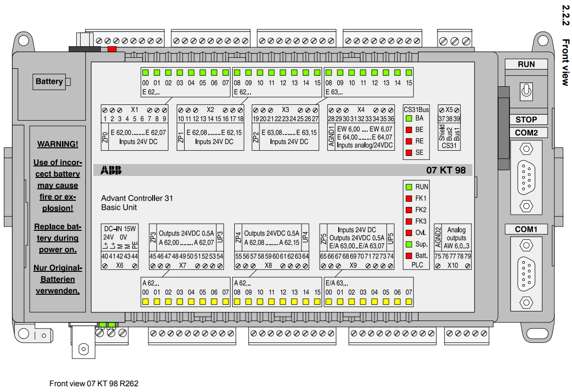Click the STOP label under the switch
This screenshot has height=392, width=572.
pyautogui.click(x=526, y=120)
